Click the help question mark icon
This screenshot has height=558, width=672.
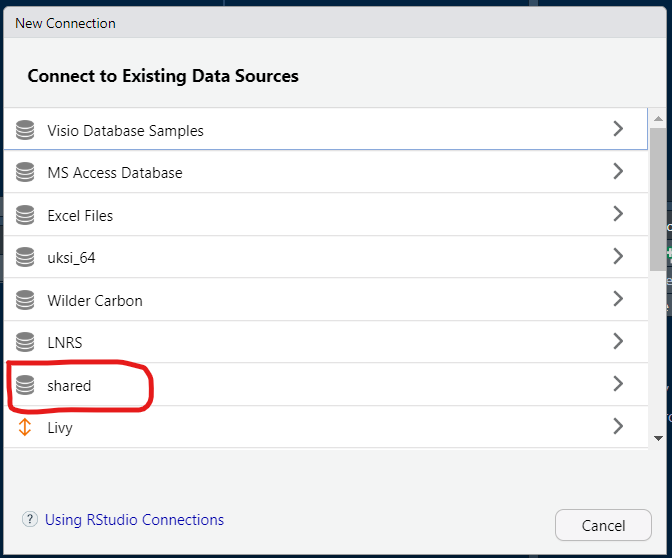click(x=30, y=519)
